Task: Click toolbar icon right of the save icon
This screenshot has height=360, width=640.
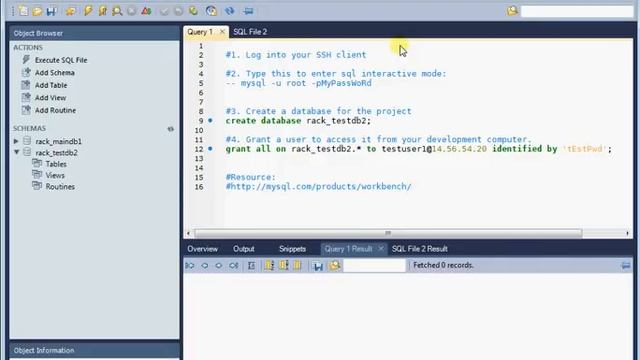Action: (71, 11)
